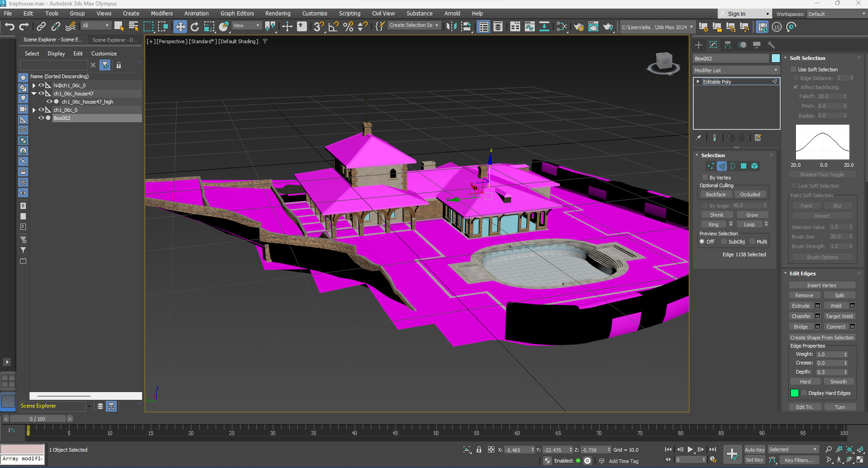The width and height of the screenshot is (868, 468).
Task: Select the SubObj preview selection radio button
Action: (725, 241)
